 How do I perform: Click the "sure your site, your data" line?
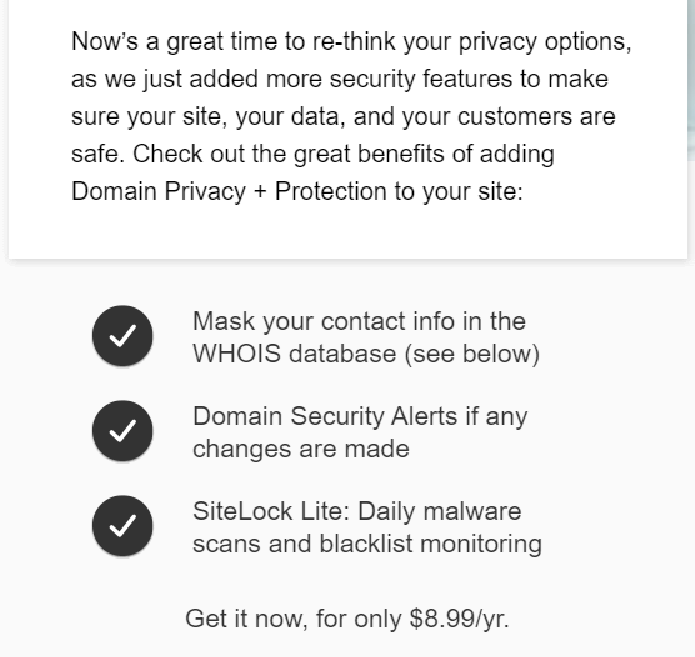343,117
